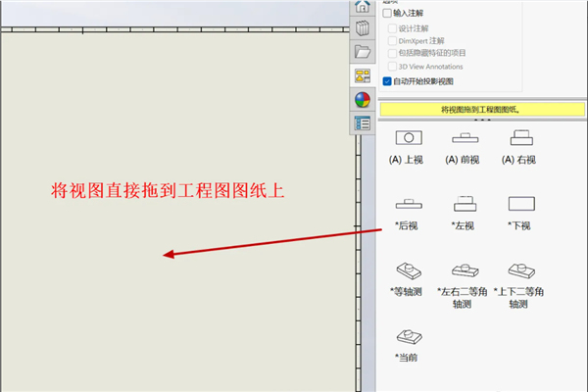This screenshot has height=392, width=588.
Task: Uncheck 自动开始投影视图 checkbox
Action: point(387,80)
